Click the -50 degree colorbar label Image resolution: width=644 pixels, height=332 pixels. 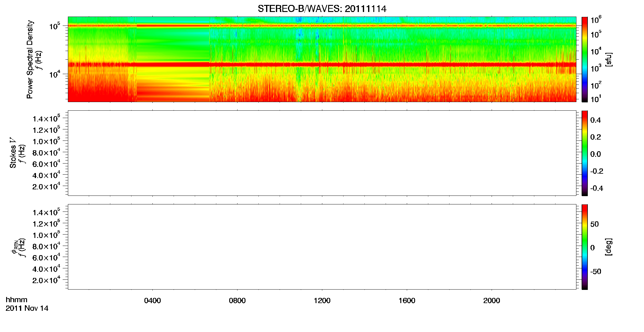(x=595, y=271)
